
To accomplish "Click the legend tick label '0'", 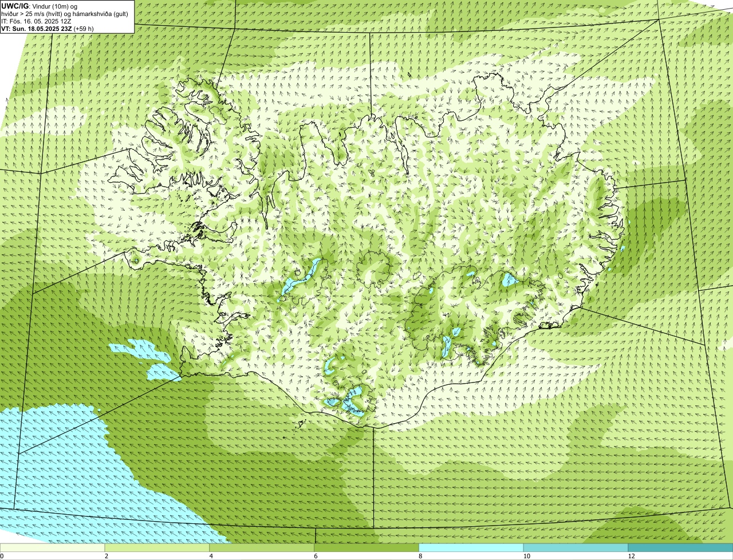I will pyautogui.click(x=2, y=556).
